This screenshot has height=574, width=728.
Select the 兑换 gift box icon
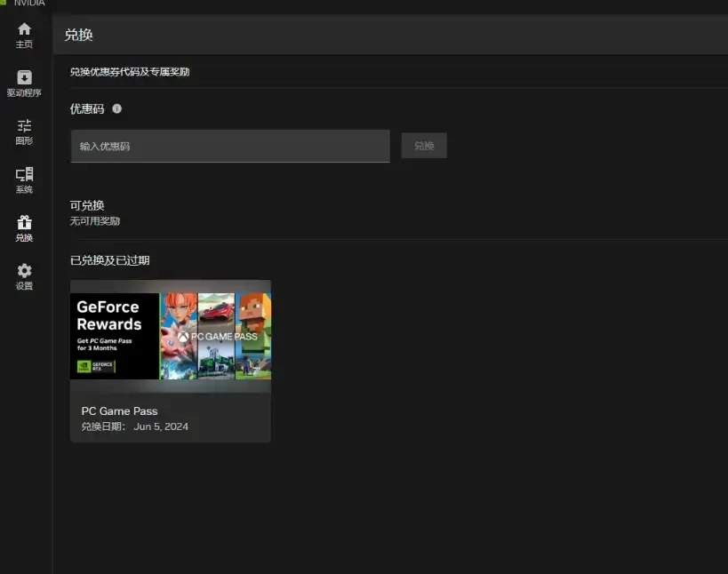[x=24, y=222]
